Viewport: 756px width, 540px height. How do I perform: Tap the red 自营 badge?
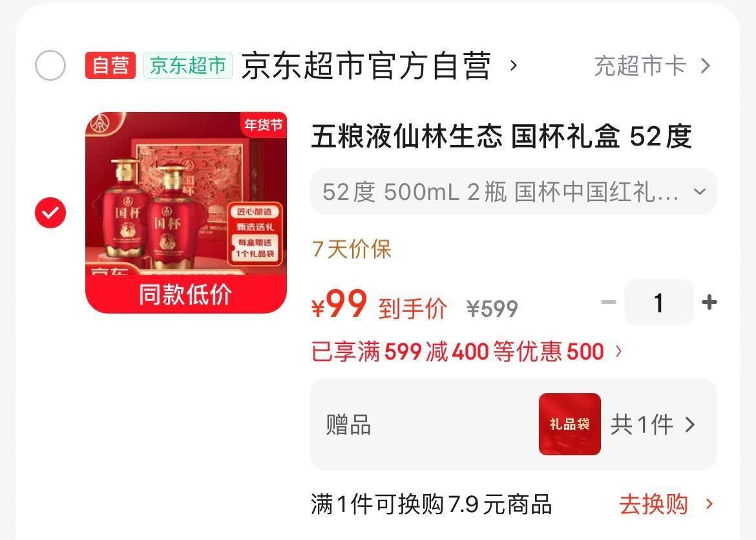coord(110,65)
